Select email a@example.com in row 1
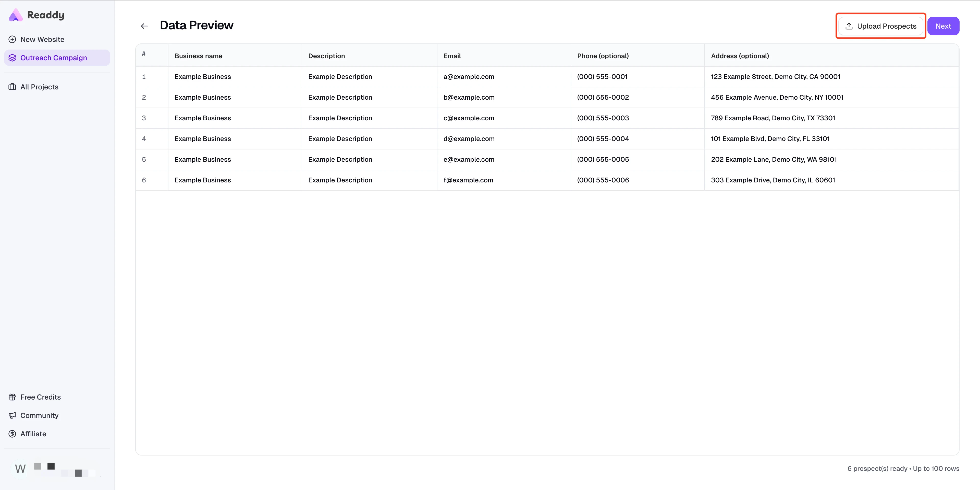980x490 pixels. point(469,77)
